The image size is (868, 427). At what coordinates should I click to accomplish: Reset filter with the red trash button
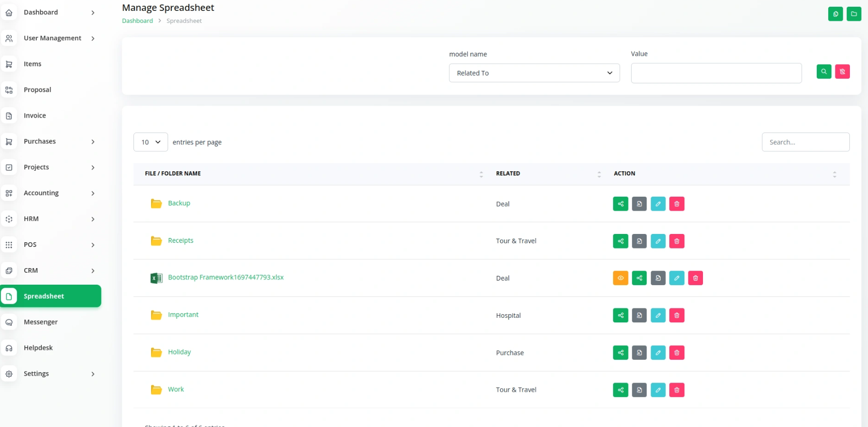click(x=843, y=72)
